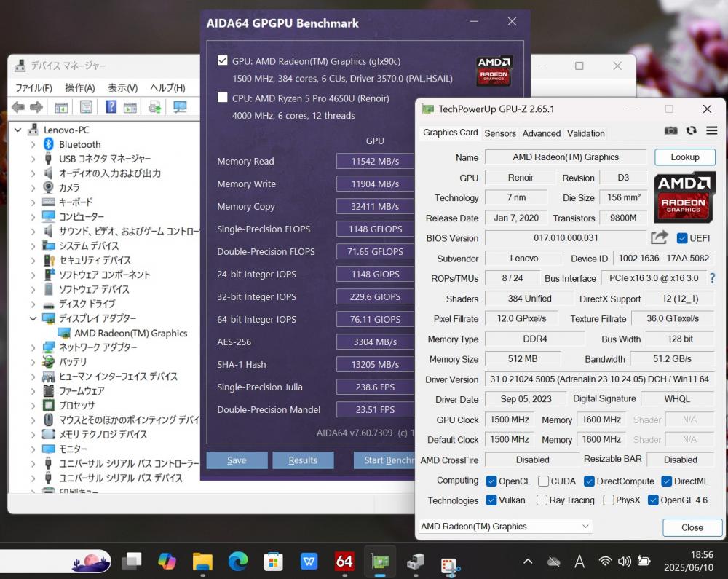Image resolution: width=728 pixels, height=579 pixels.
Task: Open File Explorer from the taskbar
Action: 202,561
